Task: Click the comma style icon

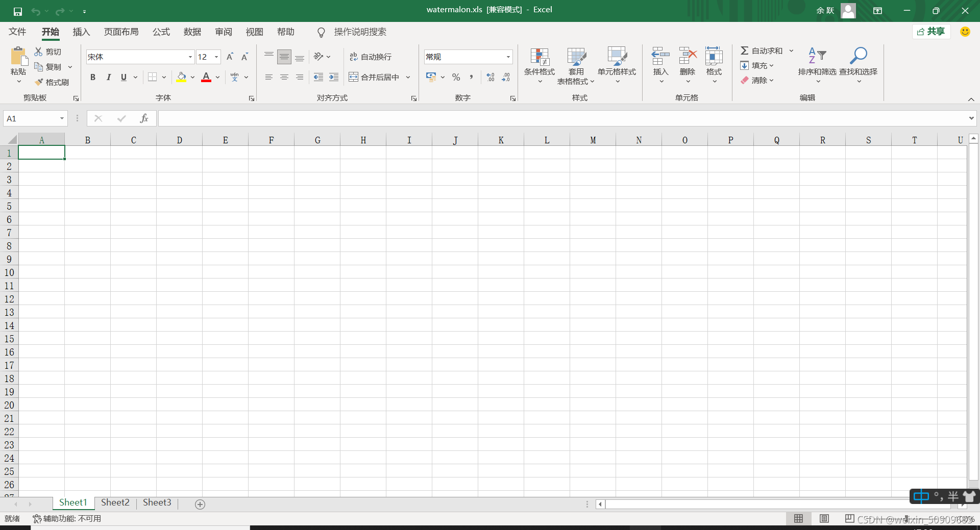Action: click(x=471, y=77)
